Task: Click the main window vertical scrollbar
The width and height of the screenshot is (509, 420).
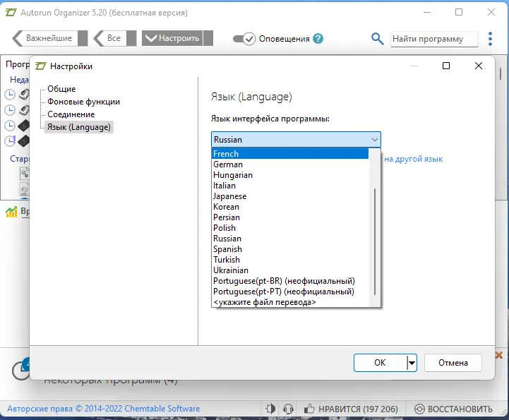Action: click(x=501, y=74)
